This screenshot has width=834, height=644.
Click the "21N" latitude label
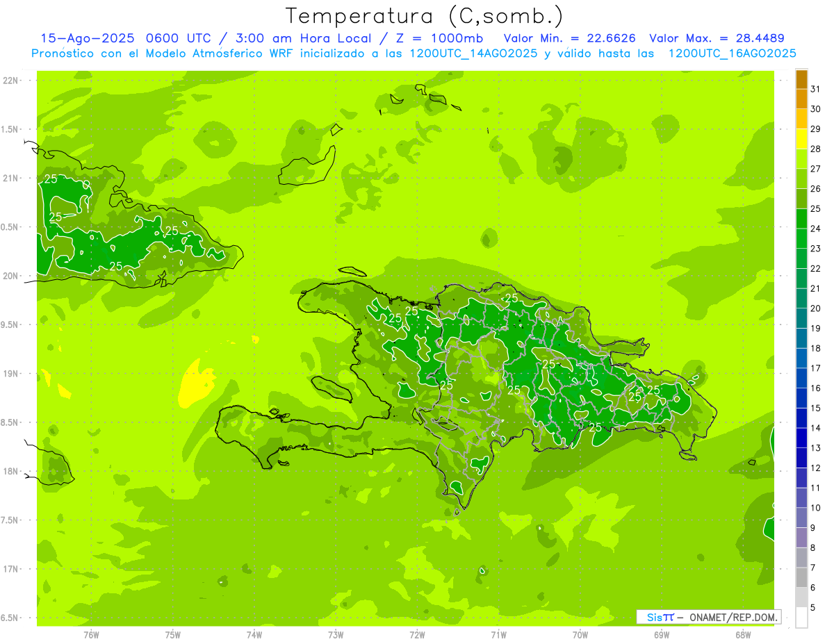[10, 179]
